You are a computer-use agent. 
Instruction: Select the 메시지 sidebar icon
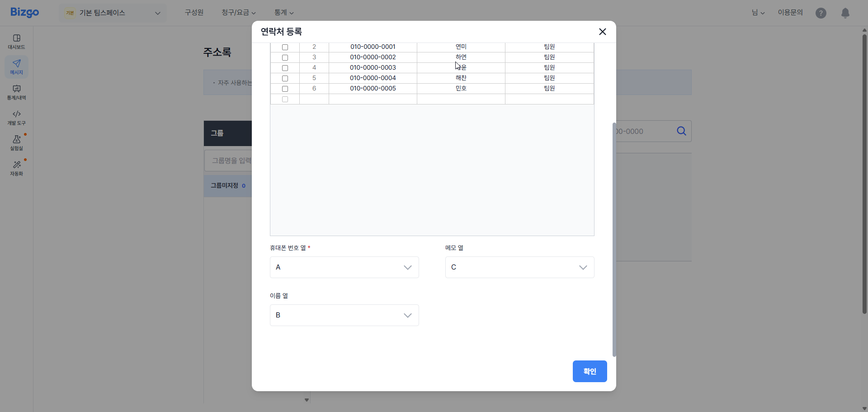click(x=16, y=66)
